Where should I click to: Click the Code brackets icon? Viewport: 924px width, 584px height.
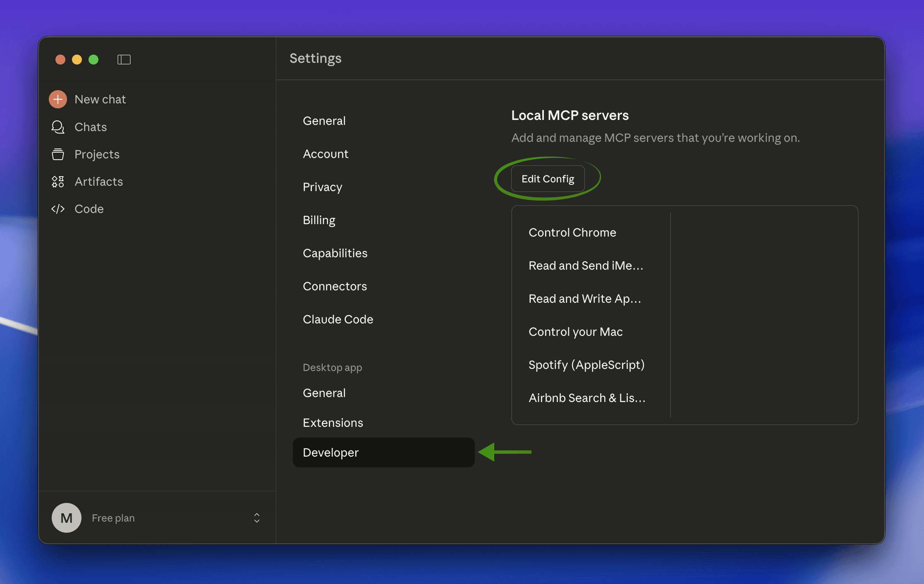(58, 209)
